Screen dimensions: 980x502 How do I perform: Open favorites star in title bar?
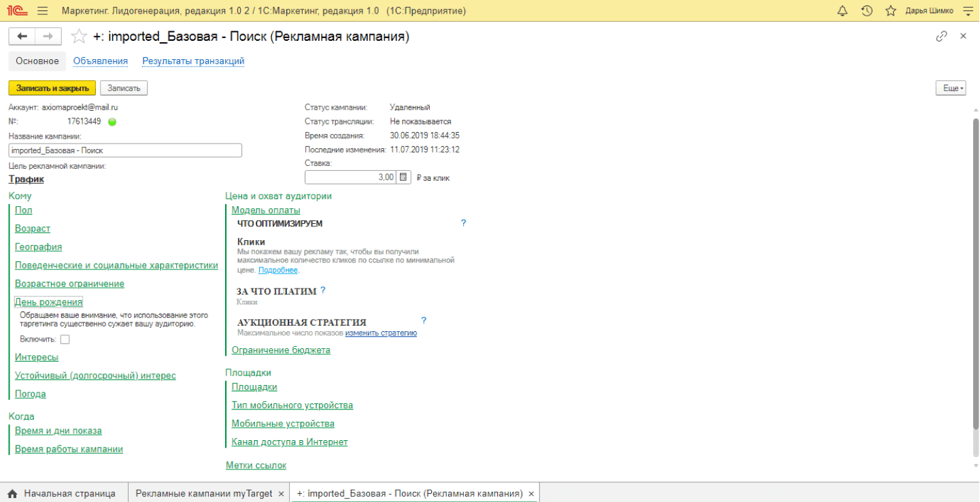(890, 11)
